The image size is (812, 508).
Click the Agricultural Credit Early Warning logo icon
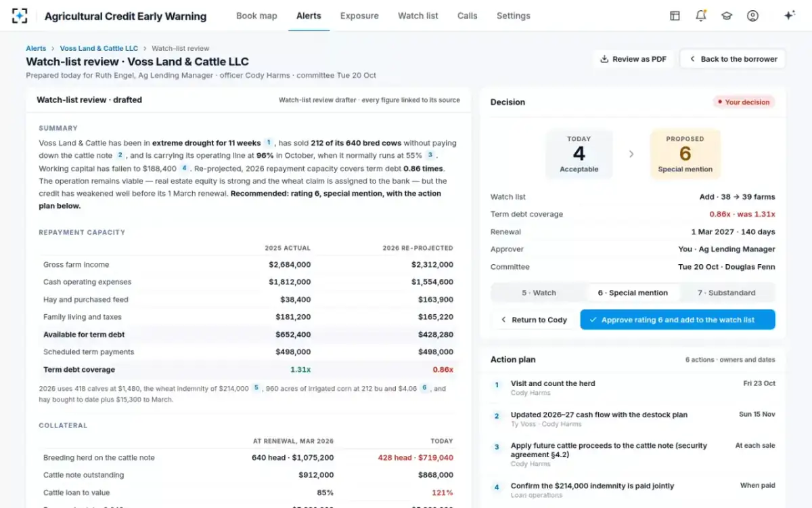(x=20, y=16)
